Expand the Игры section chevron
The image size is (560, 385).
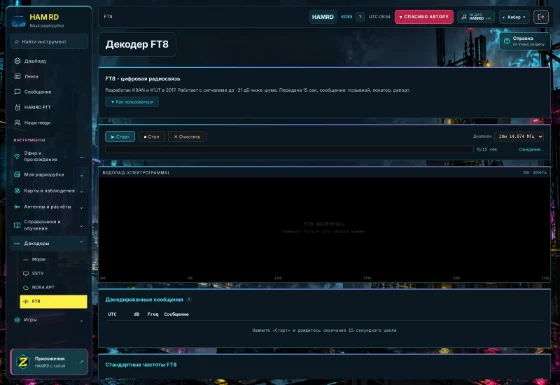[x=81, y=321]
